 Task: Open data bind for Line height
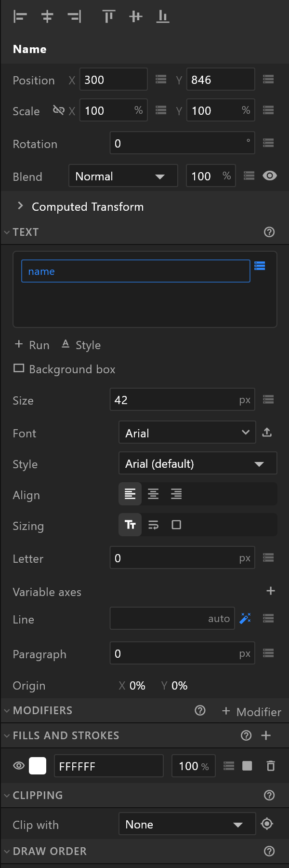[268, 618]
